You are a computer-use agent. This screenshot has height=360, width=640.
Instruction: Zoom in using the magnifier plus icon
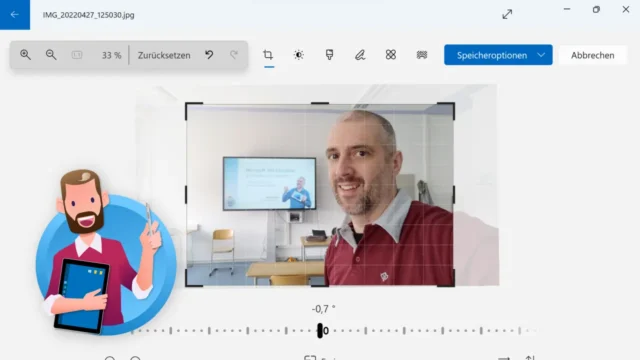(x=25, y=55)
